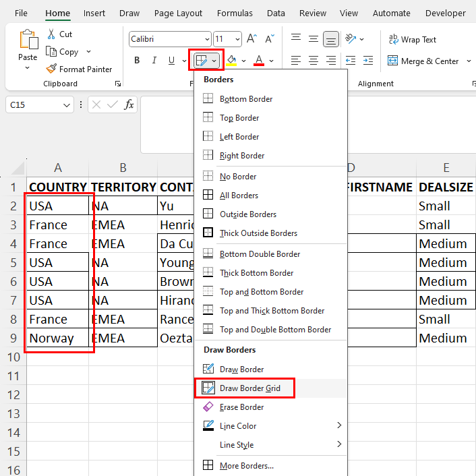
Task: Select the DEALSIZE header cell
Action: tap(446, 187)
